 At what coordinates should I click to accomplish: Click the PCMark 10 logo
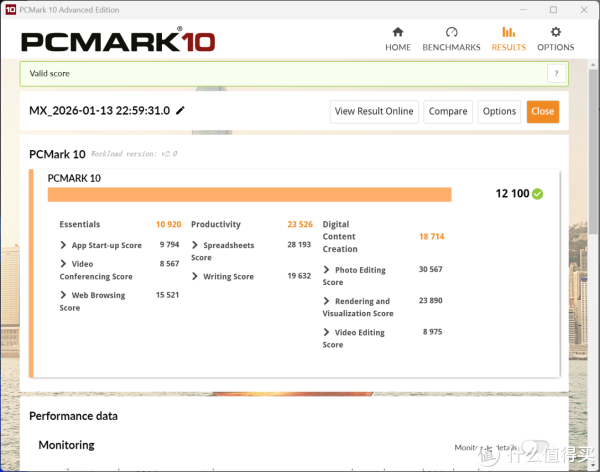[x=117, y=42]
